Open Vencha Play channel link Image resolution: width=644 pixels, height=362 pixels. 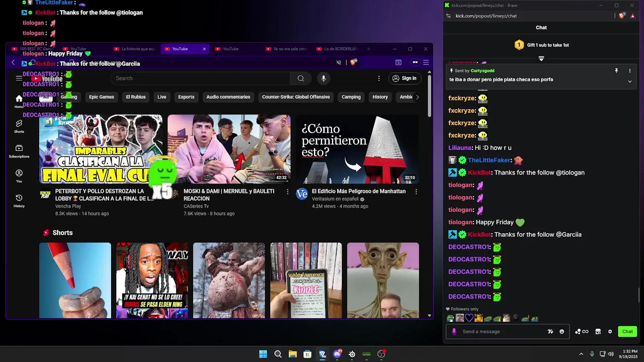click(68, 206)
